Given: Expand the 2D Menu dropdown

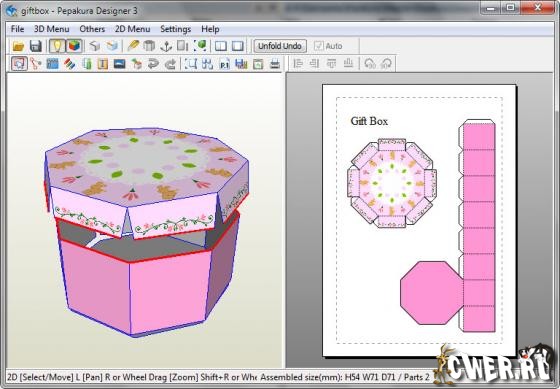Looking at the screenshot, I should [132, 29].
